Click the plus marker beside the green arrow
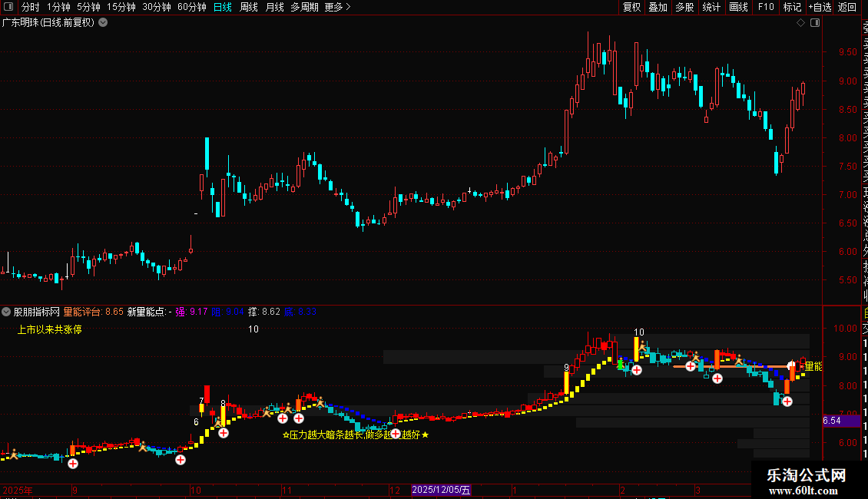The width and height of the screenshot is (868, 499). tap(637, 370)
